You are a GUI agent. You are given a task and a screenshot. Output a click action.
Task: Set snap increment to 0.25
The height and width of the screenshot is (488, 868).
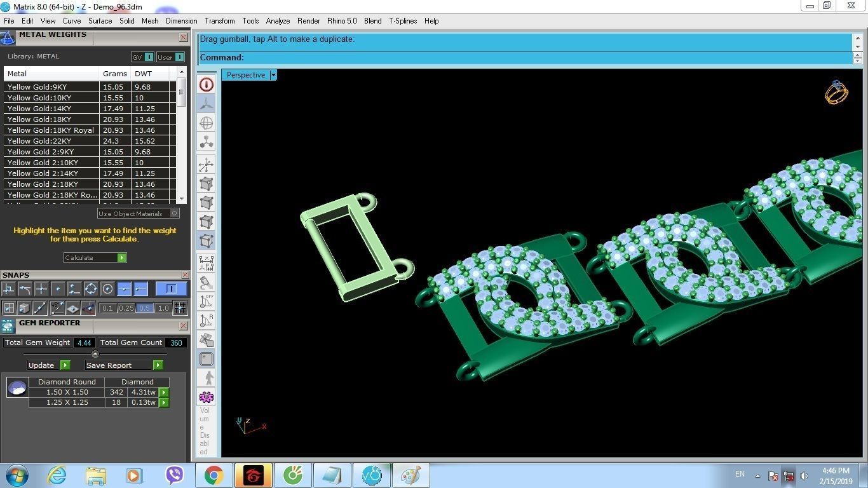pos(126,308)
